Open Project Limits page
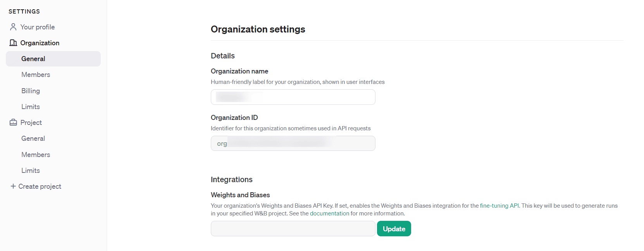This screenshot has width=644, height=251. [x=31, y=171]
